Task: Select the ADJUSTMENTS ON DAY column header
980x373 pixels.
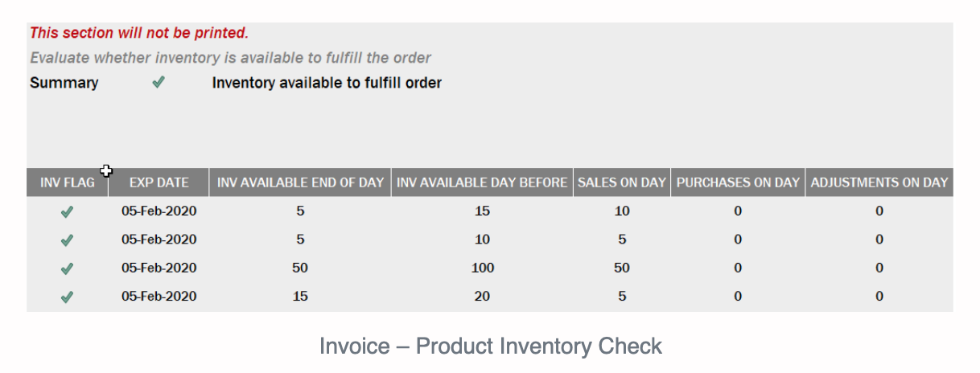Action: click(879, 182)
